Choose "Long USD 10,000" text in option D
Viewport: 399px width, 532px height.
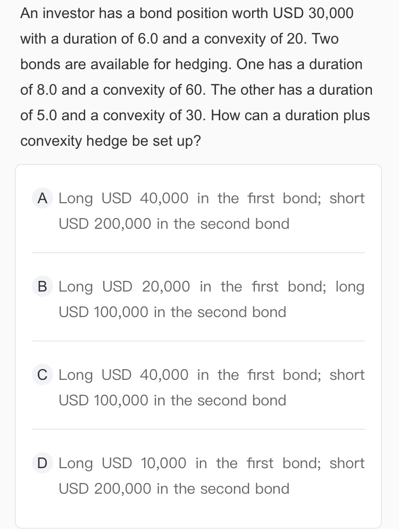point(122,463)
